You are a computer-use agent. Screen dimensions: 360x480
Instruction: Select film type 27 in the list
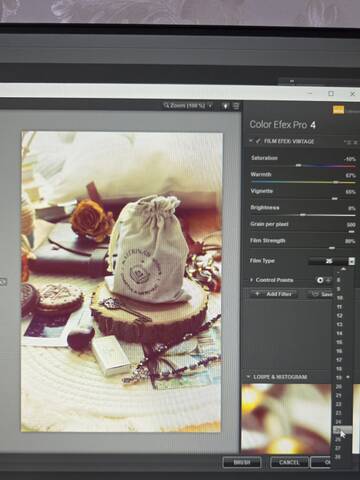pos(339,448)
